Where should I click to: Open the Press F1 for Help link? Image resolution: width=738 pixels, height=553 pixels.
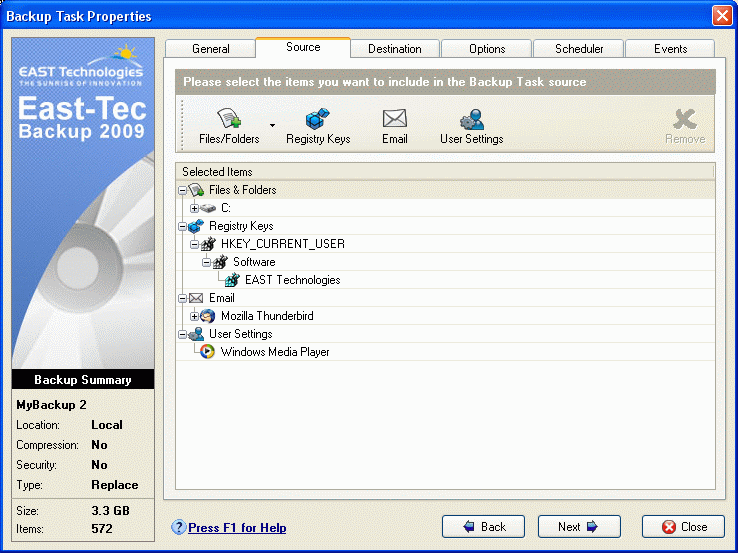pos(237,528)
